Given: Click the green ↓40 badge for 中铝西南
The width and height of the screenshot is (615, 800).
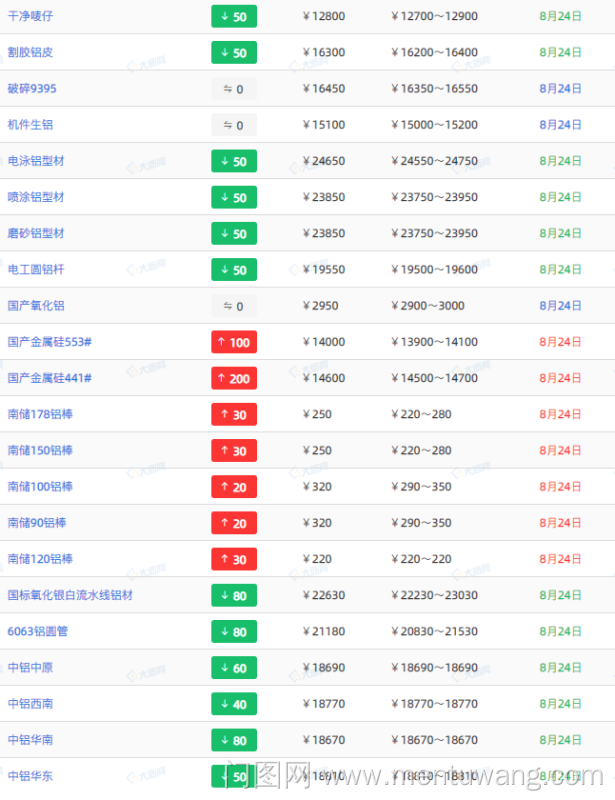Looking at the screenshot, I should point(233,704).
